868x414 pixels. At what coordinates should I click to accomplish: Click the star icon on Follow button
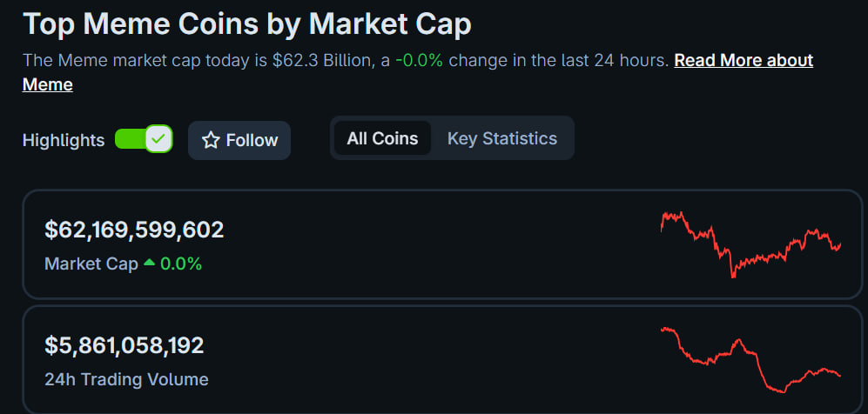coord(210,140)
